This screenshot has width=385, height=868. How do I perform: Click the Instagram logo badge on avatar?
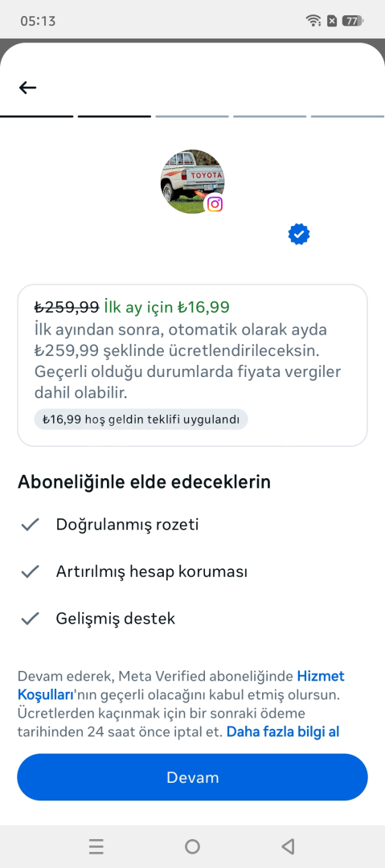pos(215,204)
